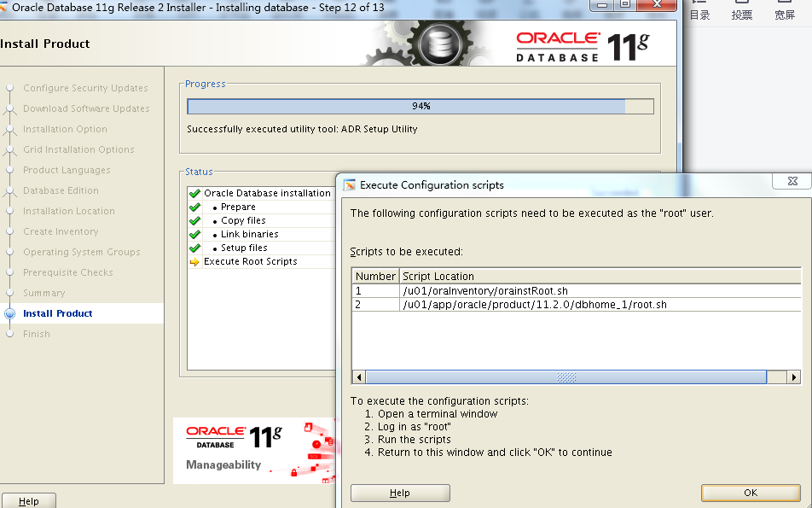
Task: Select Installation Option step
Action: coord(65,129)
